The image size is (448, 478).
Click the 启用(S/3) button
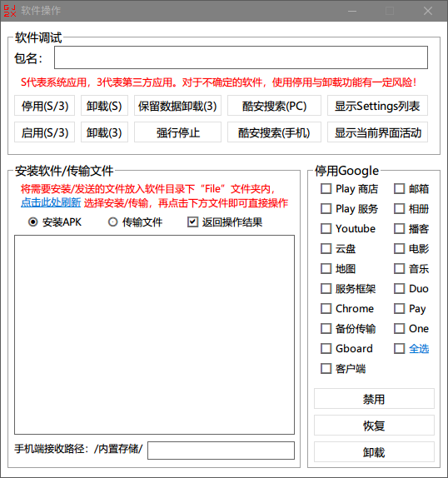pyautogui.click(x=44, y=132)
